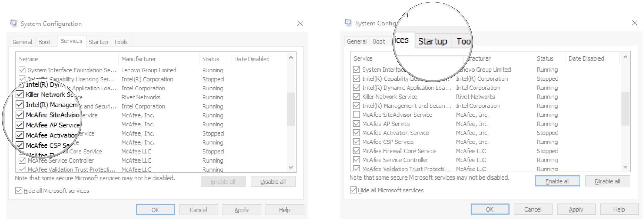
Task: Sort by Manufacturer column in left window
Action: coord(159,59)
